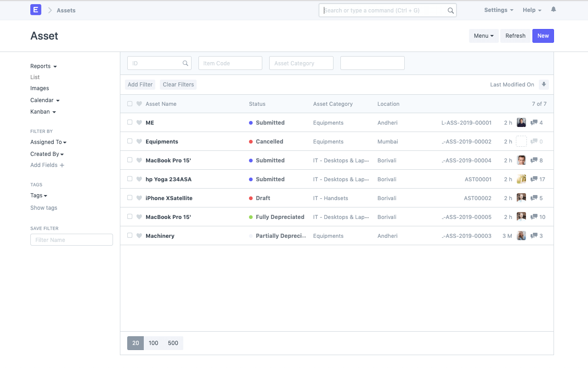Toggle the select-all checkbox in header

[x=130, y=104]
